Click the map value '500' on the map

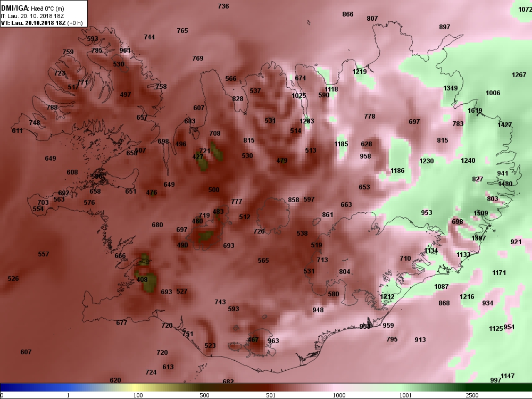[214, 190]
